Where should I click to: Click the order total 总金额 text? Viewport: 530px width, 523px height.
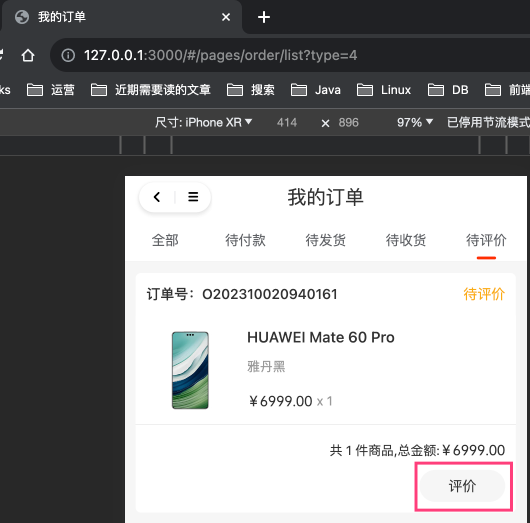pyautogui.click(x=417, y=450)
